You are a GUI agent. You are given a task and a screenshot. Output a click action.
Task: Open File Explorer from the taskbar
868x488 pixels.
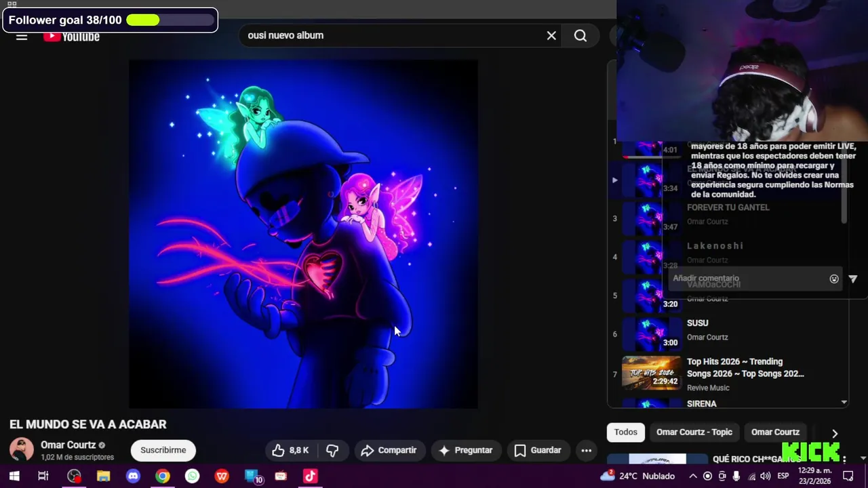[103, 476]
